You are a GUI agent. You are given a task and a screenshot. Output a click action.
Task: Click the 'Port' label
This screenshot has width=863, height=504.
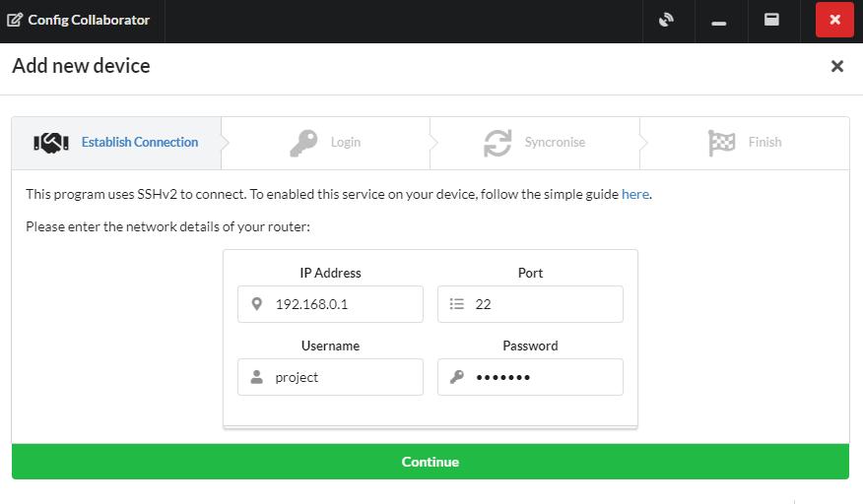tap(530, 273)
